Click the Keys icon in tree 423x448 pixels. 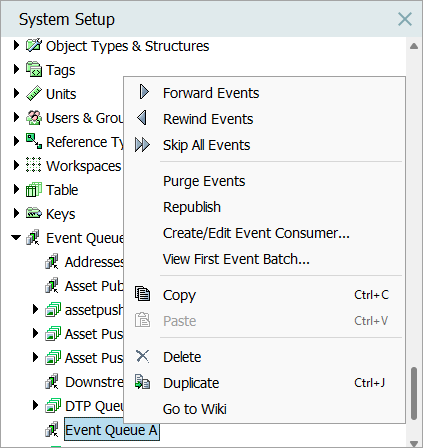34,213
